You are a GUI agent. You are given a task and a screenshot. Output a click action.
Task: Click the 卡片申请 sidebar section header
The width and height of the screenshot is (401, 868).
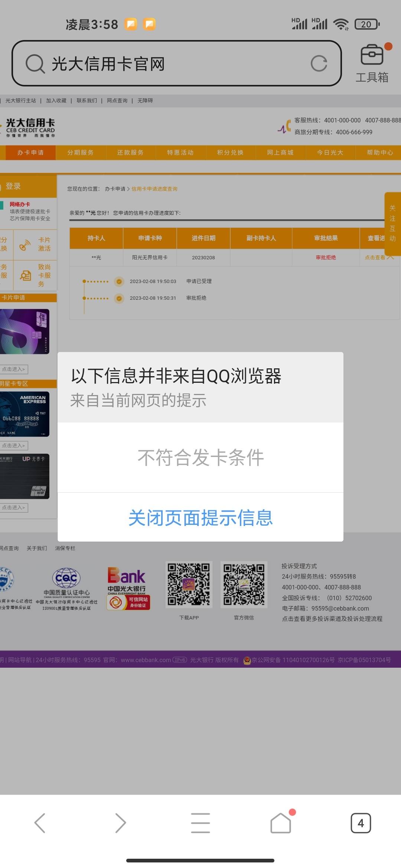[28, 297]
